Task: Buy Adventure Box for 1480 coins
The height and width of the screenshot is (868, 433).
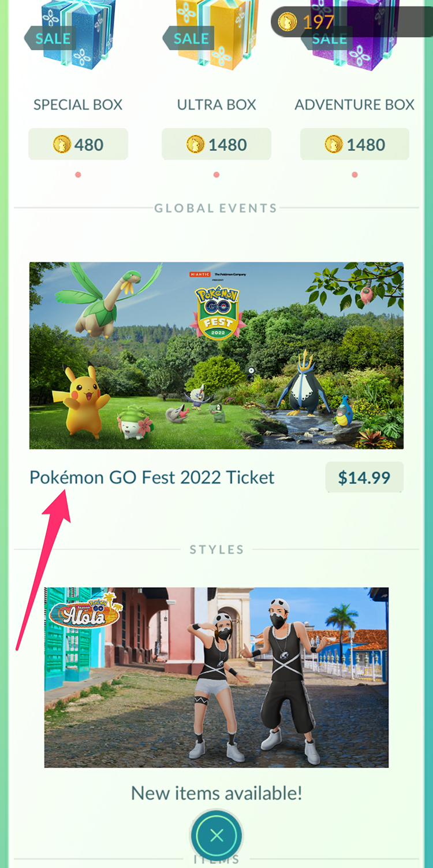Action: [354, 144]
